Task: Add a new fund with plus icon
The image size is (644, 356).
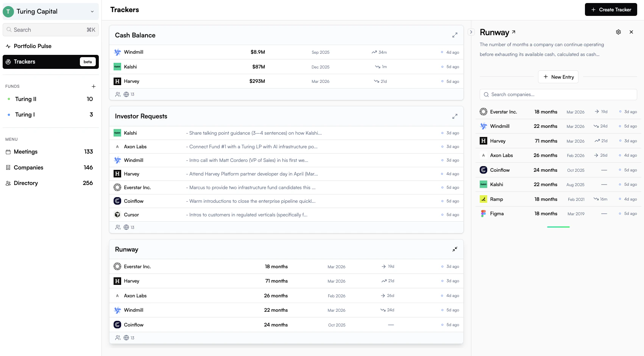Action: click(x=94, y=86)
